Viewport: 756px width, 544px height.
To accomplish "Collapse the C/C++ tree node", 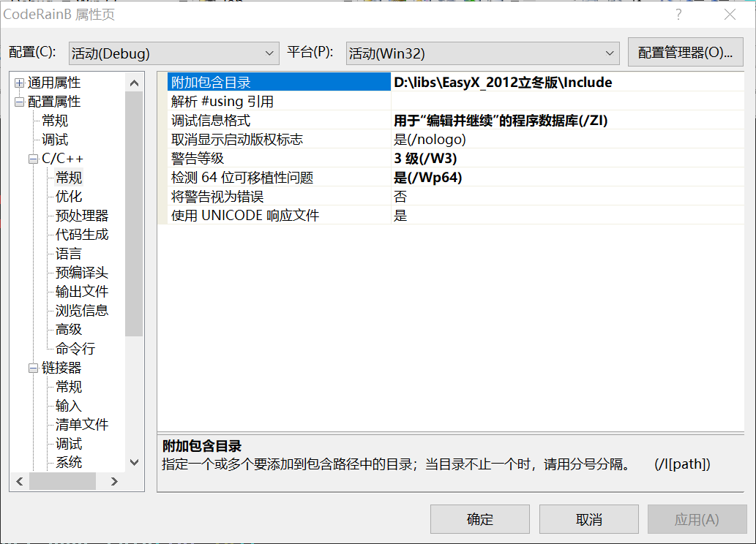I will (33, 159).
